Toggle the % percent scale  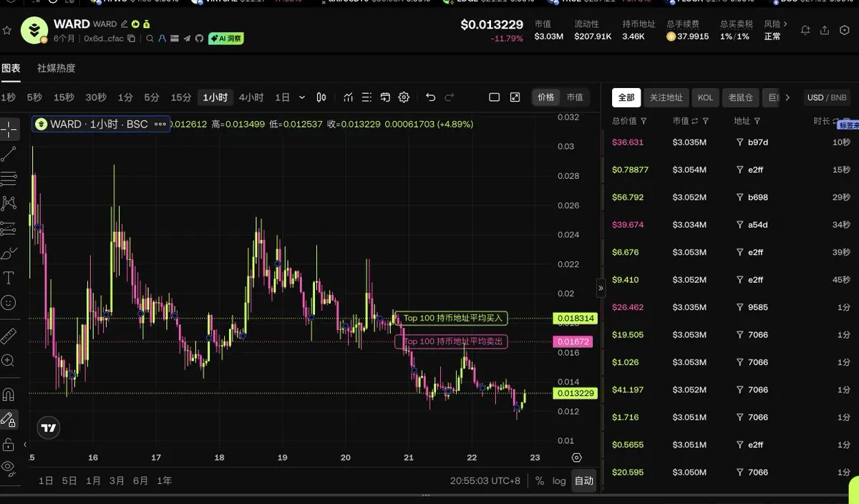(539, 481)
